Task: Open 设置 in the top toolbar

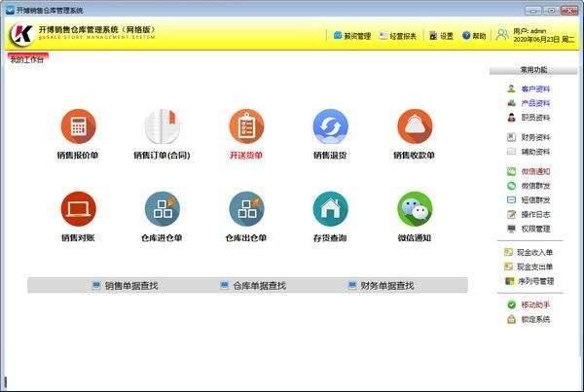Action: [x=441, y=36]
